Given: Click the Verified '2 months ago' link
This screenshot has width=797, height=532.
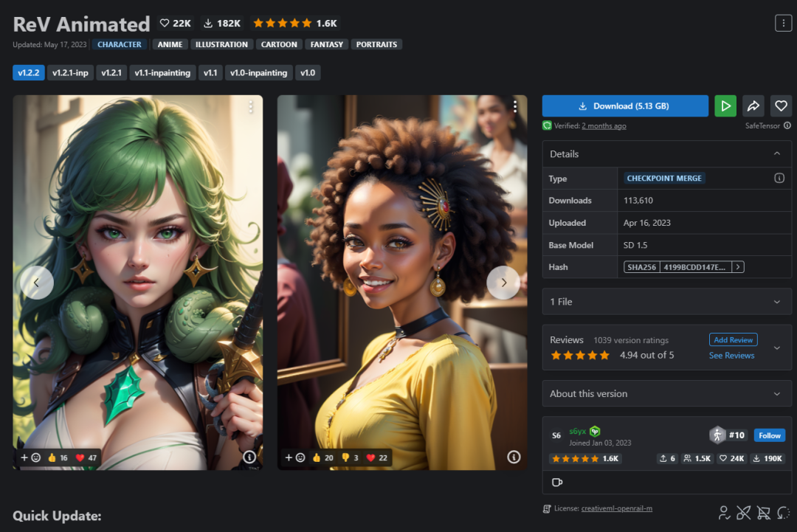Looking at the screenshot, I should pyautogui.click(x=604, y=126).
